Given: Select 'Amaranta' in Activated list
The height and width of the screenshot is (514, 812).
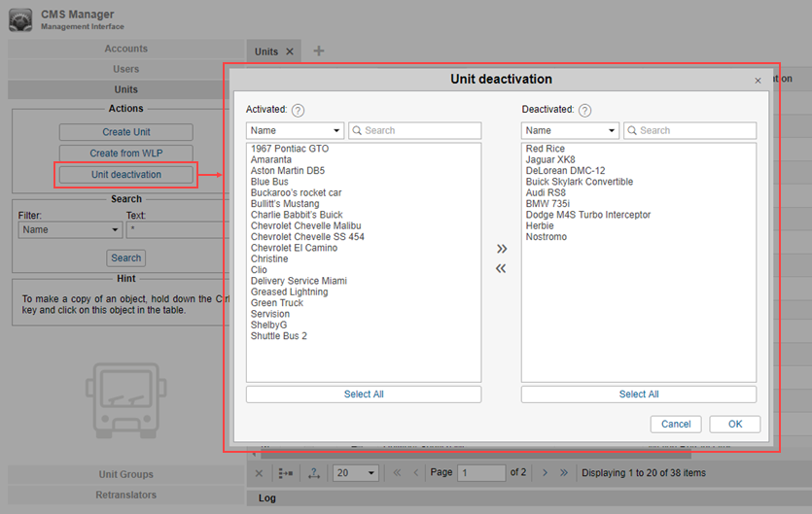Looking at the screenshot, I should click(271, 160).
